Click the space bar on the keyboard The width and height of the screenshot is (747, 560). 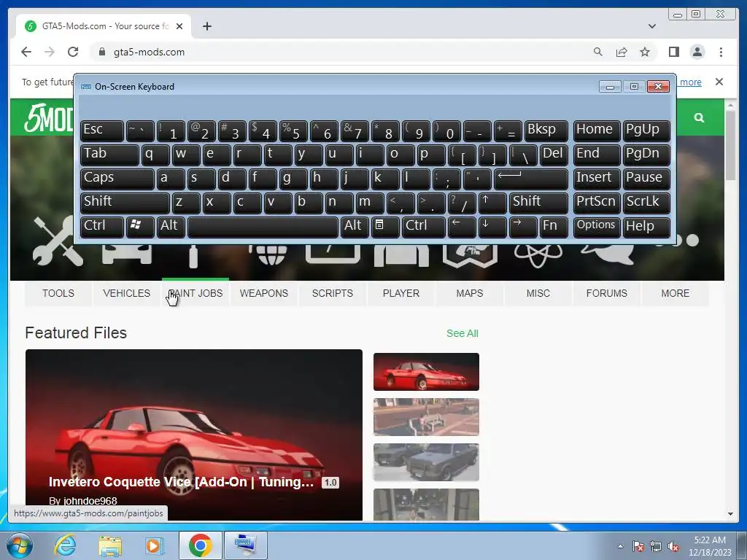263,226
